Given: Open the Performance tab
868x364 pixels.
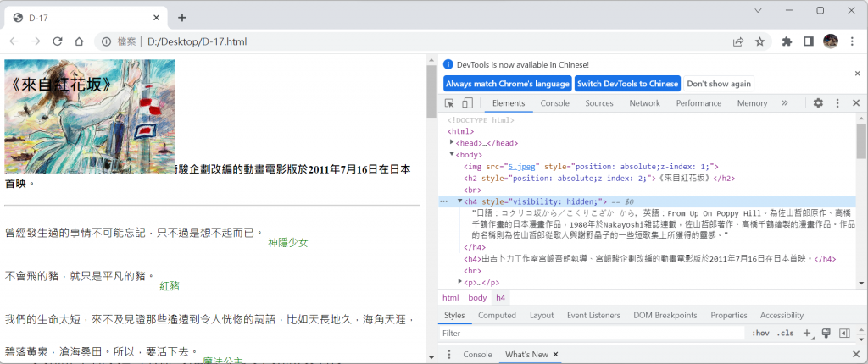Looking at the screenshot, I should (x=698, y=103).
